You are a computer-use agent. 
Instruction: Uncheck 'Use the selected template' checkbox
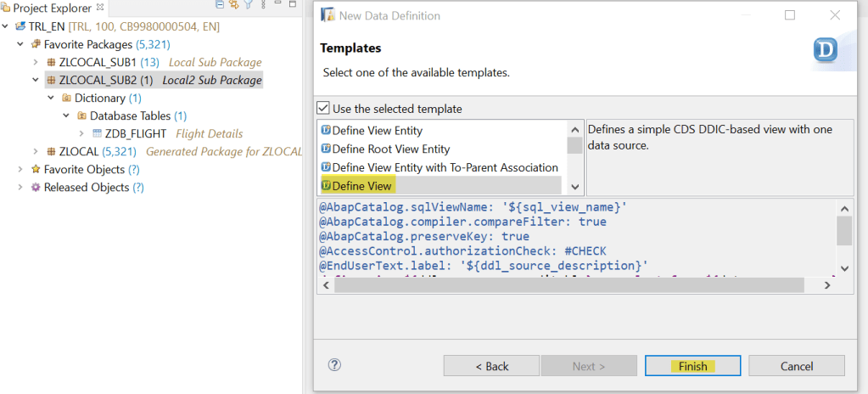(322, 109)
